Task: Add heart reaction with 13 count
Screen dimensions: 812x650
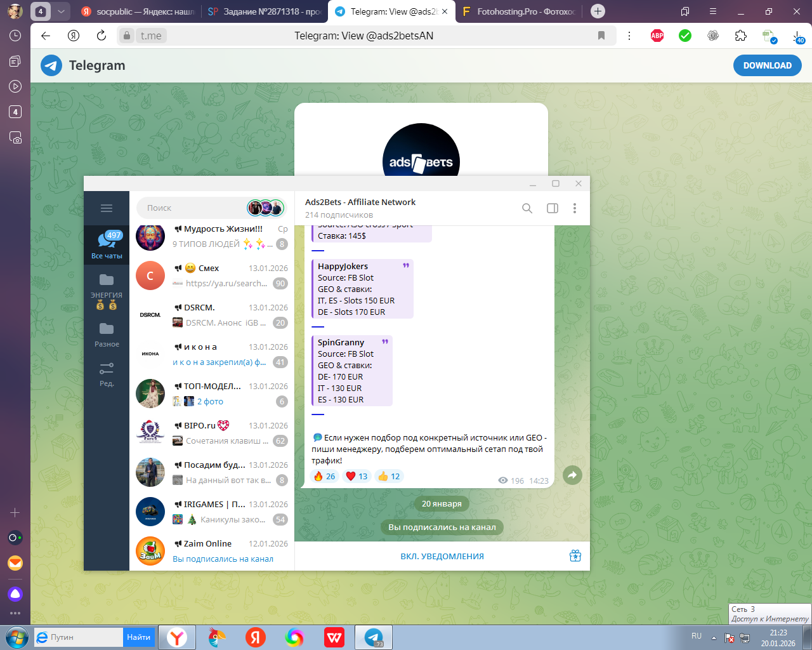Action: coord(357,476)
